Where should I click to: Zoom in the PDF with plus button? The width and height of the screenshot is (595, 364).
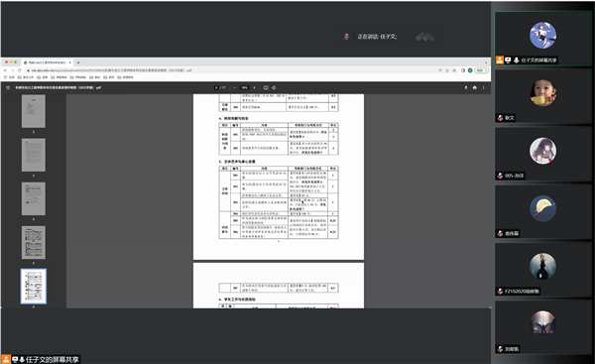[254, 87]
